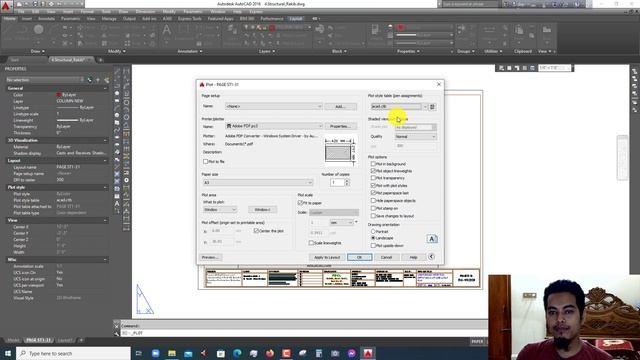Close the command line with its X icon
Image resolution: width=640 pixels, height=360 pixels.
tap(116, 326)
